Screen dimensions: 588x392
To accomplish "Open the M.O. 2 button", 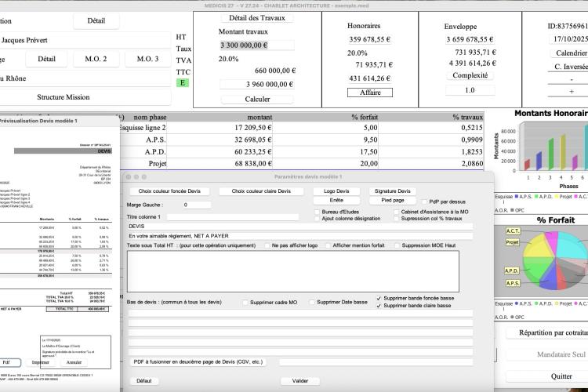I will click(96, 59).
